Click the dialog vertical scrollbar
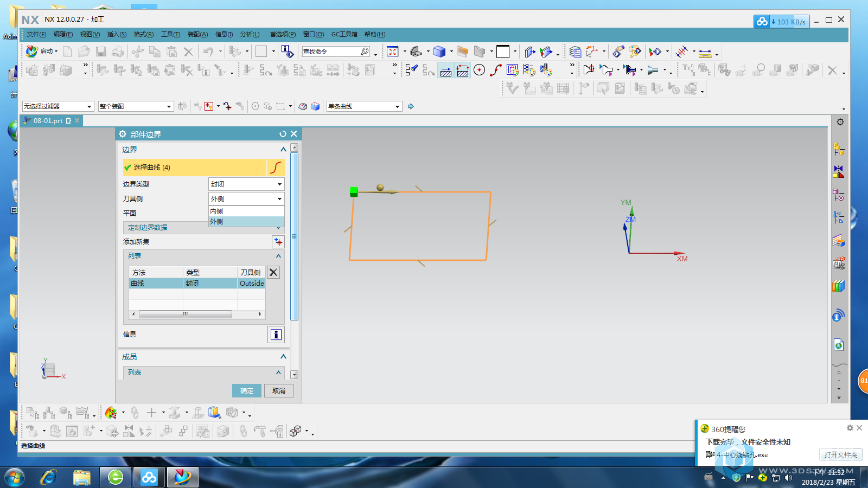 [294, 237]
